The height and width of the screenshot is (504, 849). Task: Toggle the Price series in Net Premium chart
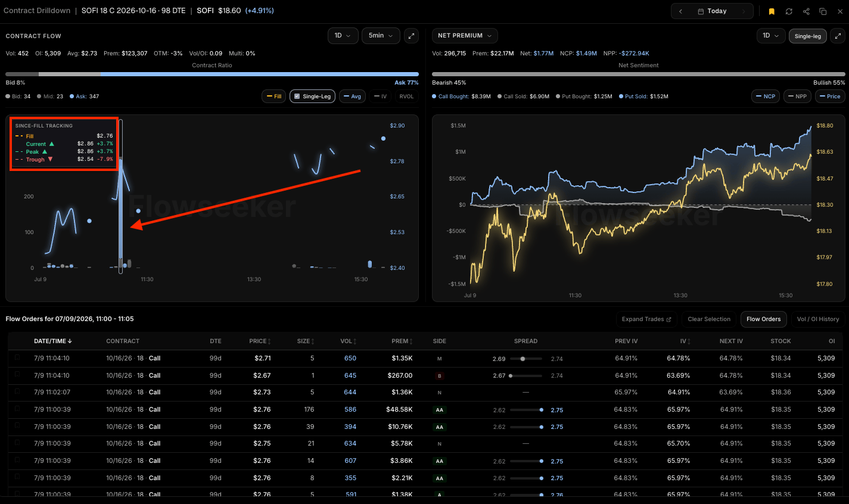pyautogui.click(x=830, y=97)
